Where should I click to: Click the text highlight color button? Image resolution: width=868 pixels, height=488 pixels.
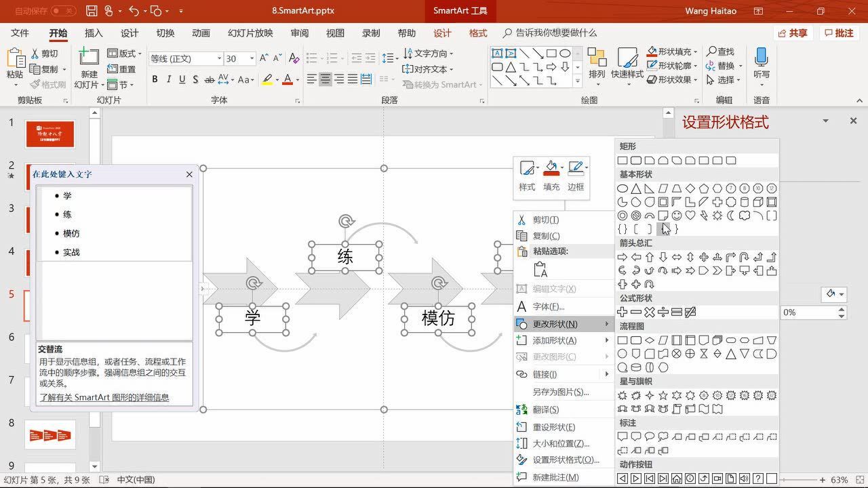pos(267,79)
